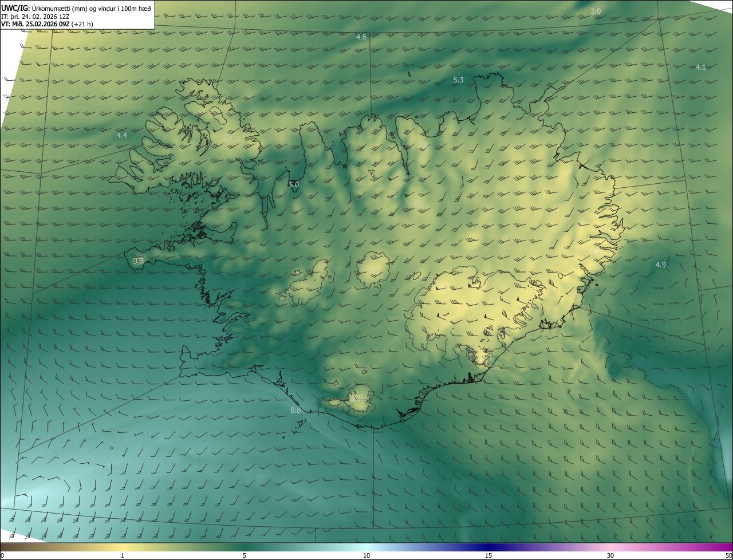The width and height of the screenshot is (733, 560).
Task: Click the color scale tick label "5"
Action: [x=245, y=555]
